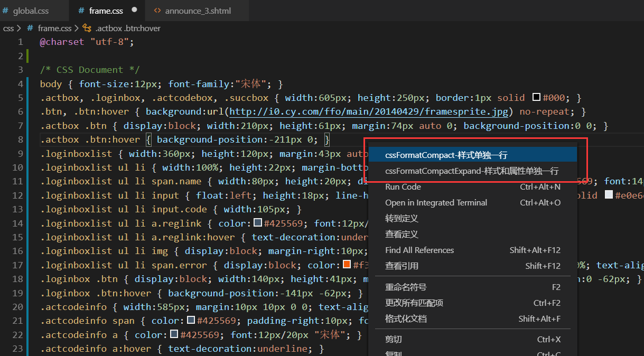Click the #e0e6 color swatch on line 12
644x356 pixels.
click(x=609, y=195)
